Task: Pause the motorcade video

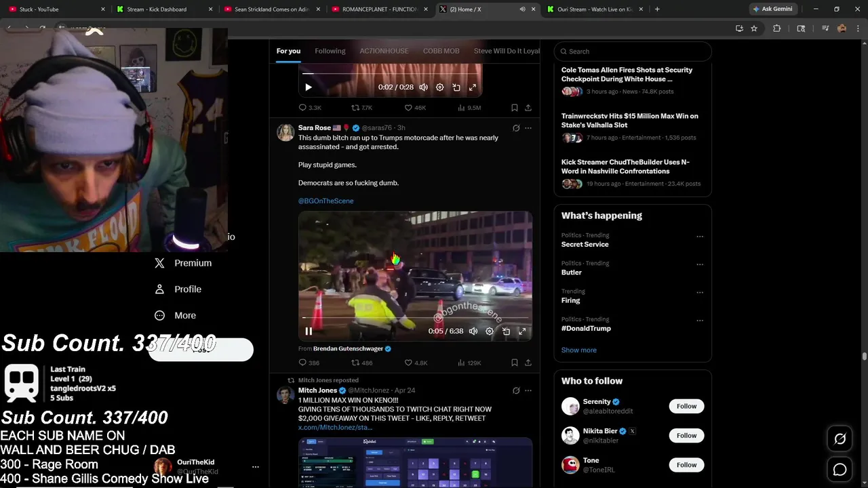Action: coord(309,331)
